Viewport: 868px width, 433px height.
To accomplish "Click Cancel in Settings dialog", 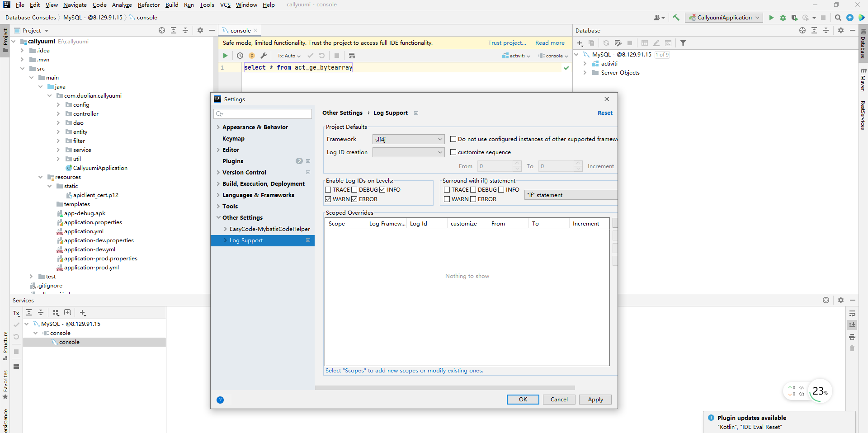I will 559,400.
